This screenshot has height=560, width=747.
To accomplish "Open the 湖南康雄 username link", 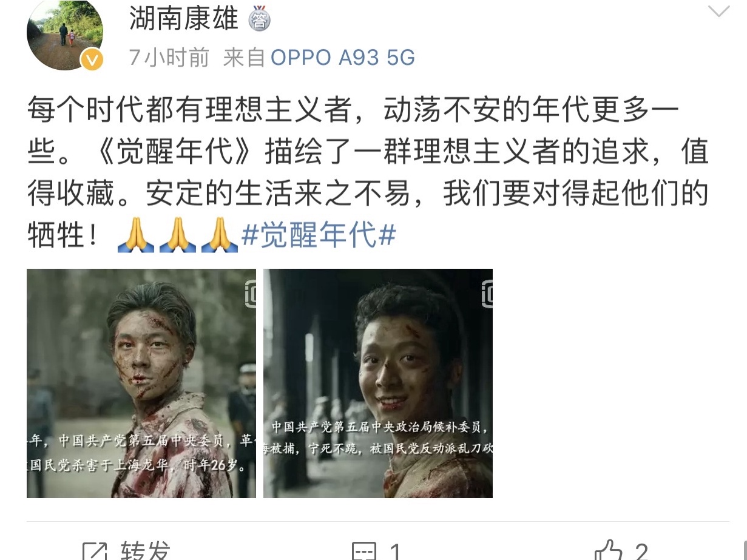I will [183, 19].
